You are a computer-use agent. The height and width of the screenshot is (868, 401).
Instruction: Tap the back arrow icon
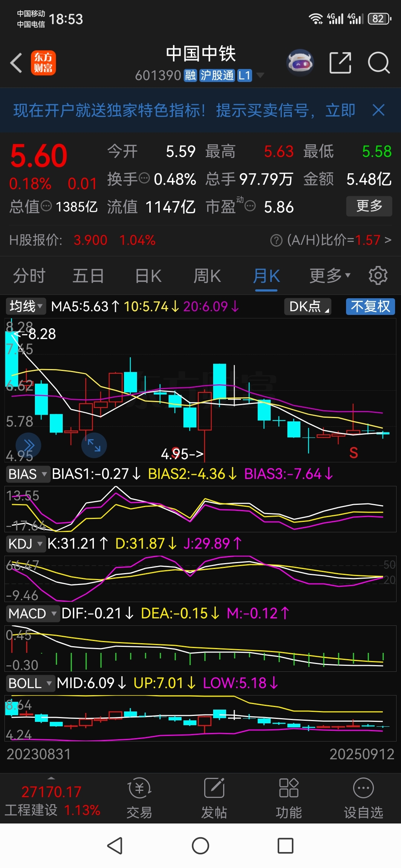click(16, 63)
